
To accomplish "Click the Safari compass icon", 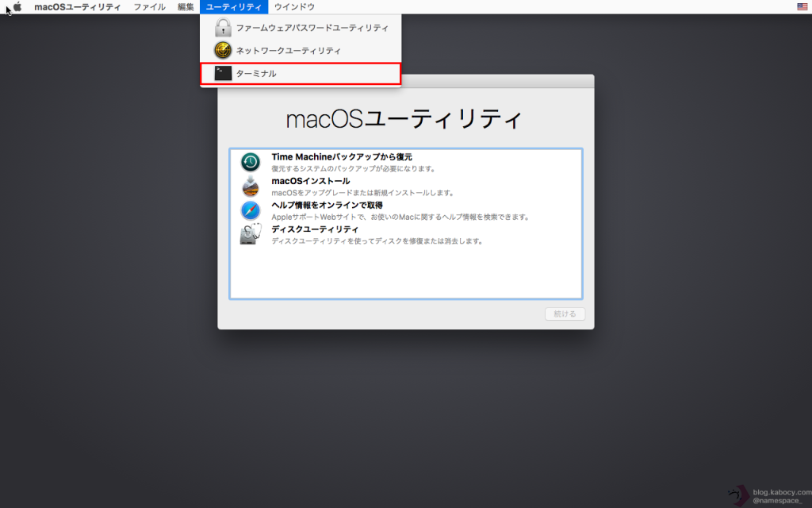I will coord(251,210).
